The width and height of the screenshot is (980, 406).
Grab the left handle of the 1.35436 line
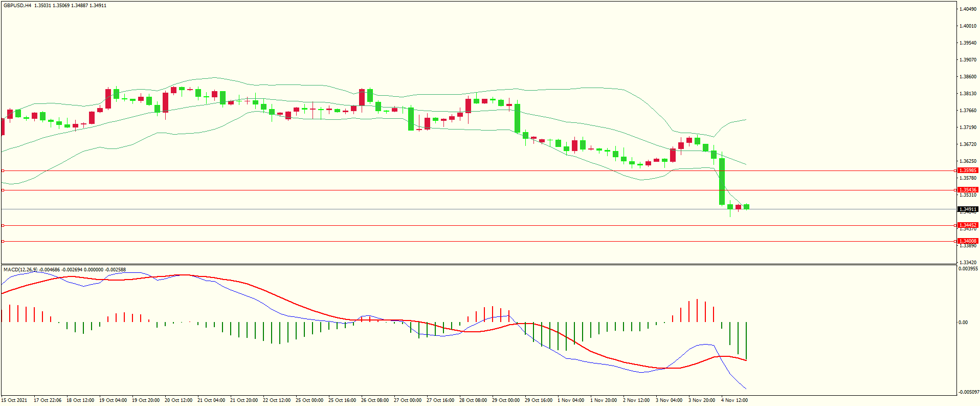(3, 190)
